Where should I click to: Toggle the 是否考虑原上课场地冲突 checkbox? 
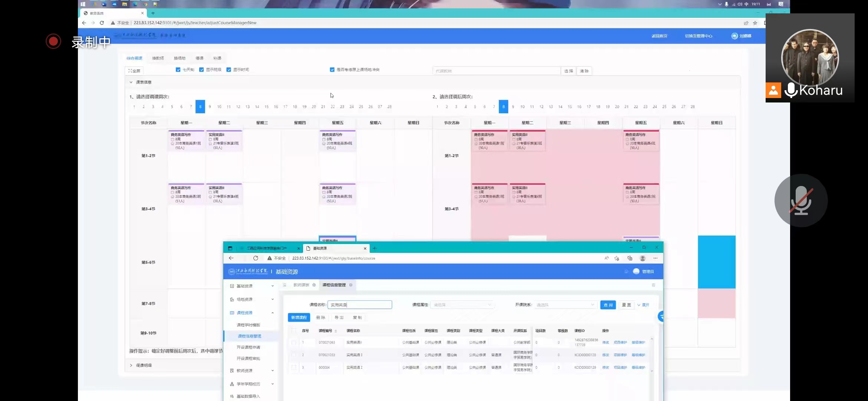point(332,69)
